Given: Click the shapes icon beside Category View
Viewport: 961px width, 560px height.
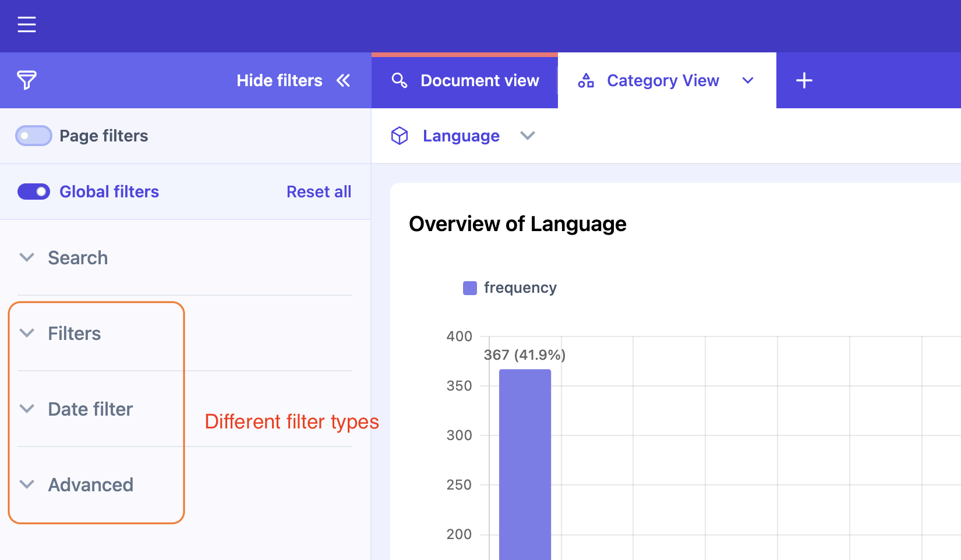Looking at the screenshot, I should click(x=586, y=80).
